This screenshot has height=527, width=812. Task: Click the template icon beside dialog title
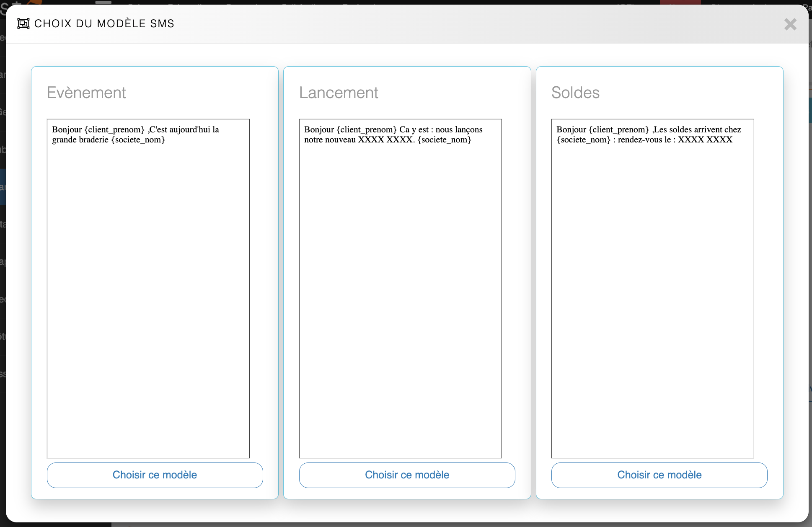(x=23, y=23)
